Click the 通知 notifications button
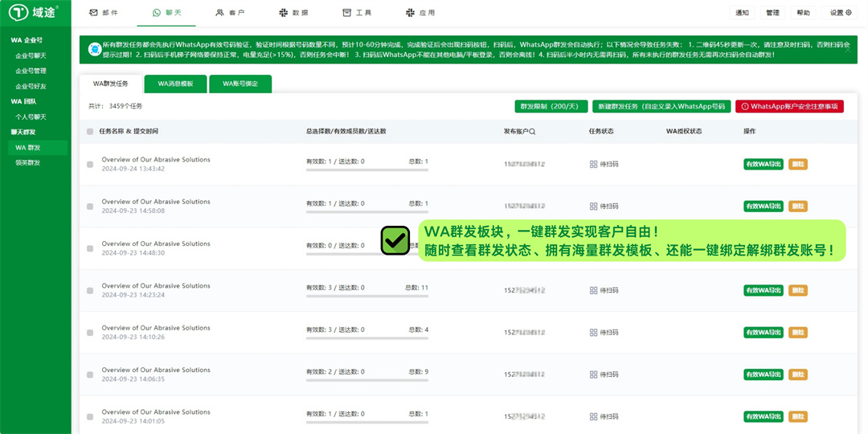The width and height of the screenshot is (868, 434). tap(743, 13)
